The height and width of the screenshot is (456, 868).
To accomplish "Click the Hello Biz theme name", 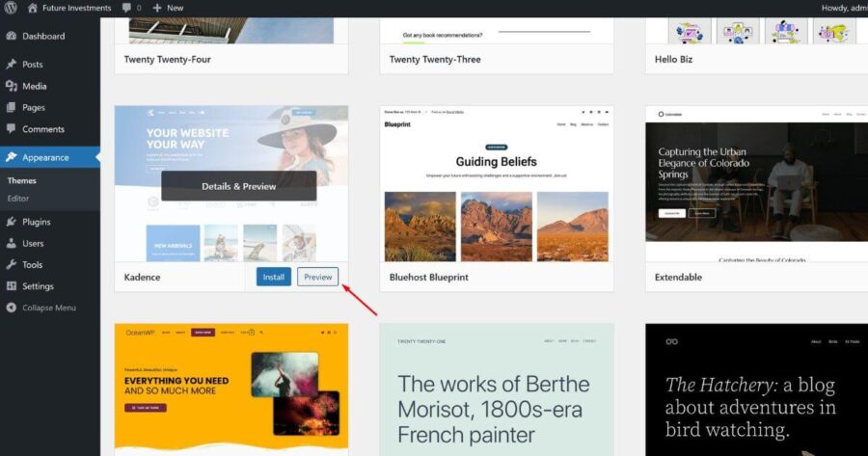I will (x=673, y=59).
